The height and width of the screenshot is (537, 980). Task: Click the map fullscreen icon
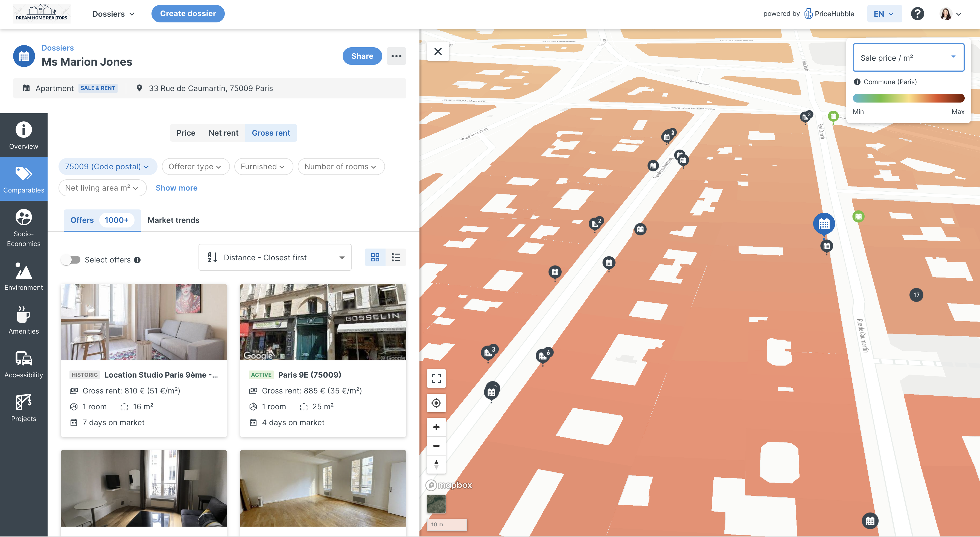(436, 378)
